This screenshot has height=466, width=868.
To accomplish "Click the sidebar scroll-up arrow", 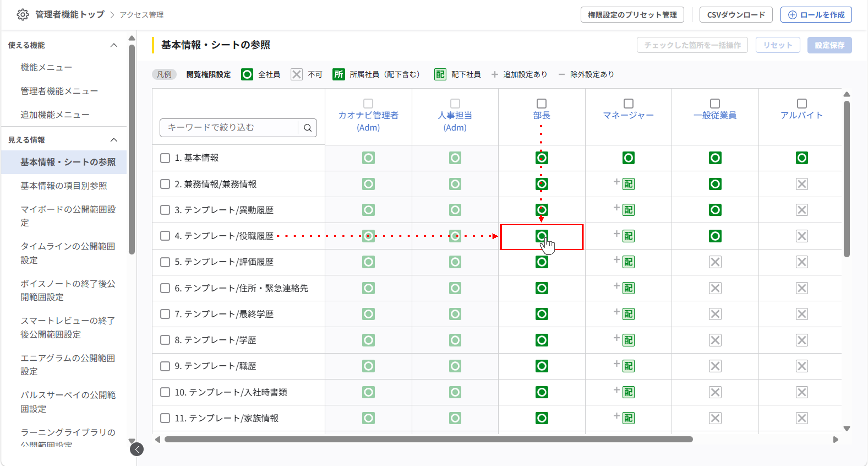I will [132, 38].
